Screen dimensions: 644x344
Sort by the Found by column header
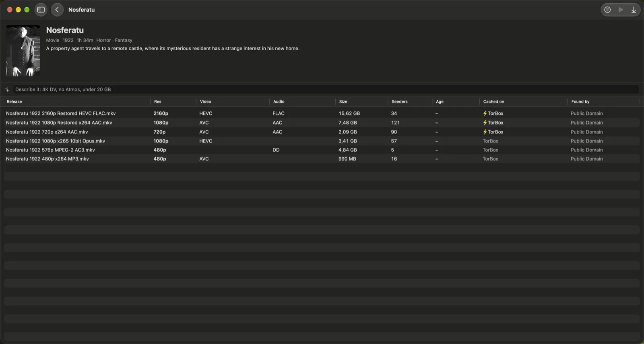pos(580,101)
